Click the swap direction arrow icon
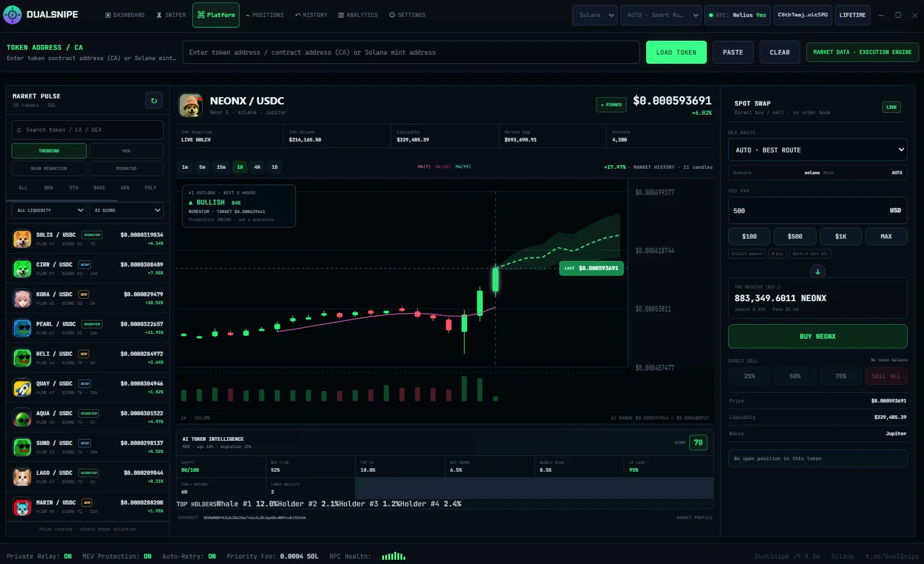Image resolution: width=924 pixels, height=564 pixels. coord(817,271)
